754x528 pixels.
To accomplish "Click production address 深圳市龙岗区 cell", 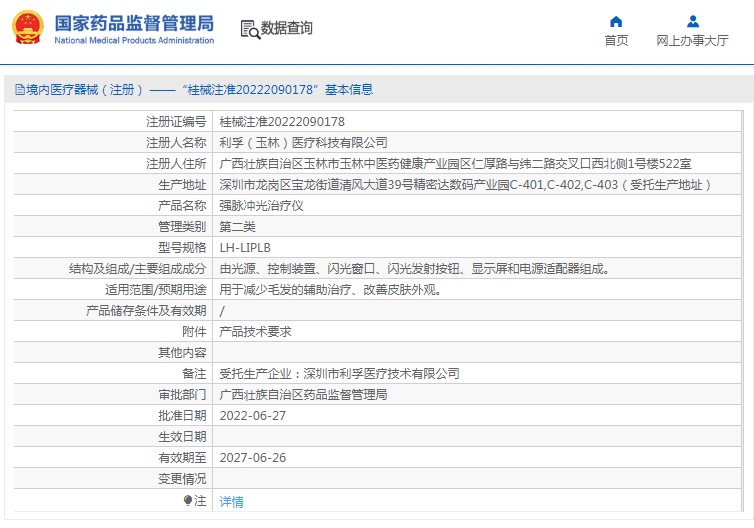I will [465, 185].
